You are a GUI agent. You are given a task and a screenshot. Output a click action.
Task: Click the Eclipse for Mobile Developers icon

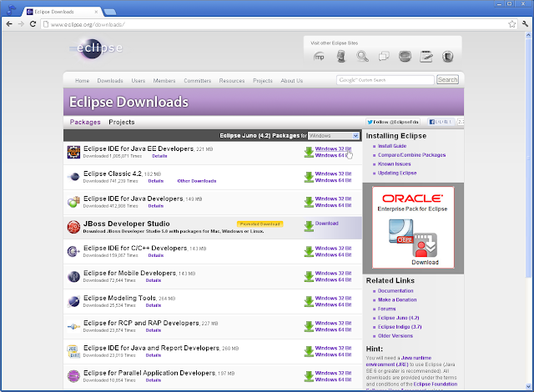coord(73,277)
